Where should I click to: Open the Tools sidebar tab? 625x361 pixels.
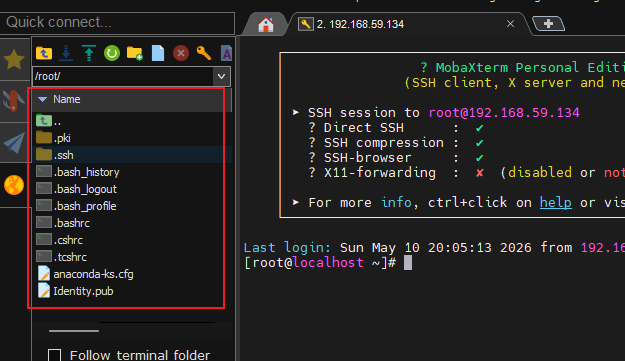[x=14, y=100]
